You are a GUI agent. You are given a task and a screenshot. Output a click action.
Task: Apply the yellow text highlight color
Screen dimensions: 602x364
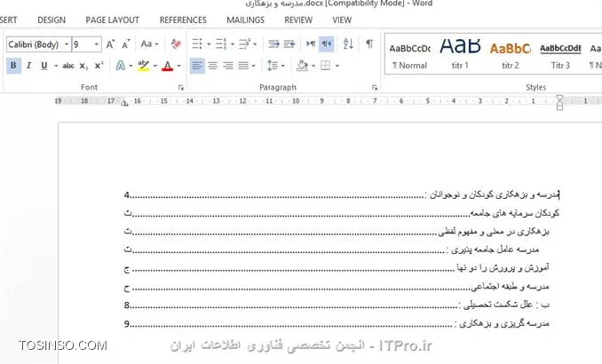(143, 66)
